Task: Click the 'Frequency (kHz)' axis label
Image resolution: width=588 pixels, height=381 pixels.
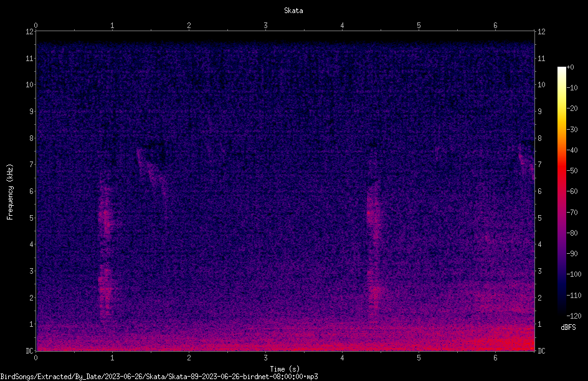Action: 10,192
